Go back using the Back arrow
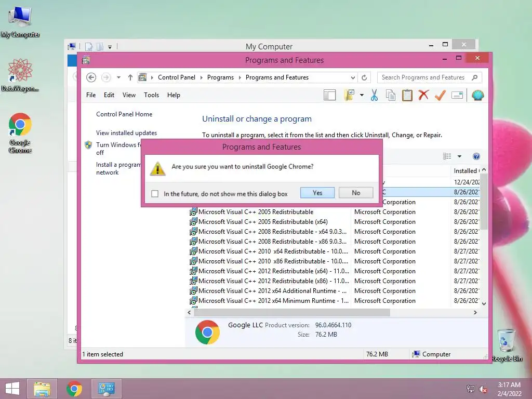This screenshot has width=532, height=399. [x=91, y=77]
